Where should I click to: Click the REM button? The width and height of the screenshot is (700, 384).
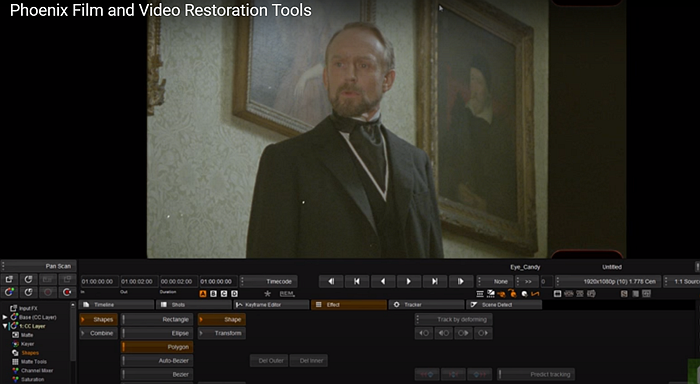click(x=287, y=294)
